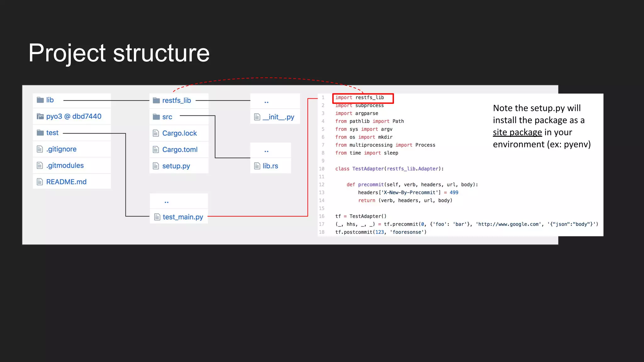Click the src folder icon
This screenshot has height=362, width=644.
click(x=156, y=117)
